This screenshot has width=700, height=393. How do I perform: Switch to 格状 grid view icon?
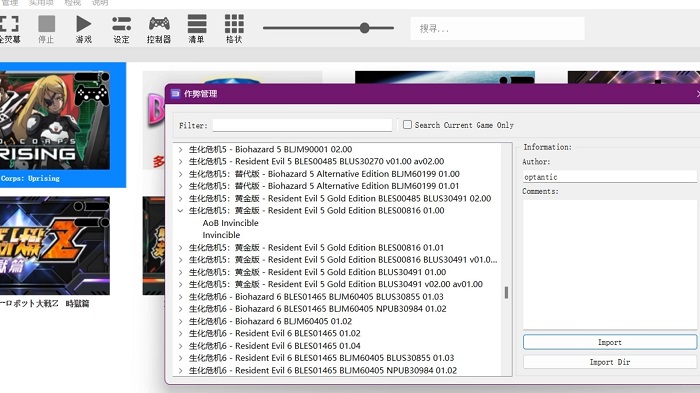pyautogui.click(x=234, y=24)
